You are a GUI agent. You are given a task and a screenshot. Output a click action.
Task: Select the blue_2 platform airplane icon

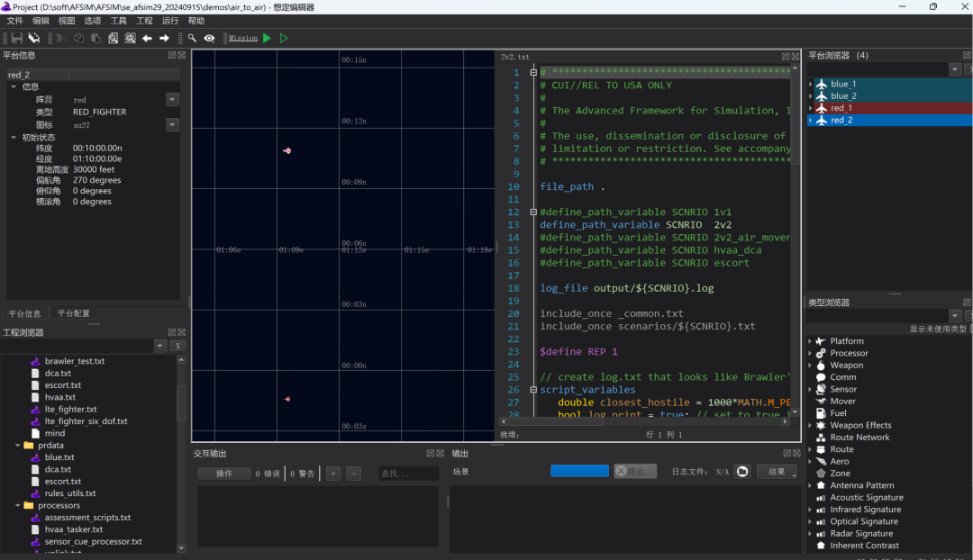822,96
